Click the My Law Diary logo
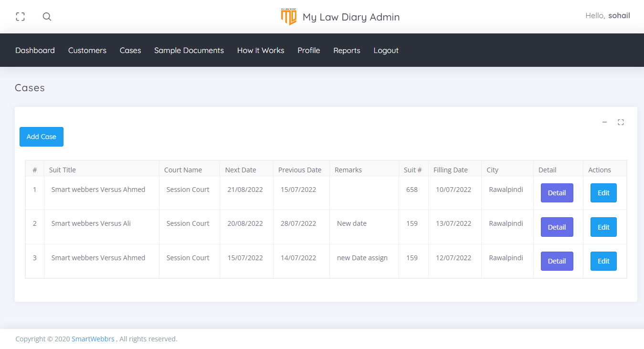 tap(289, 17)
